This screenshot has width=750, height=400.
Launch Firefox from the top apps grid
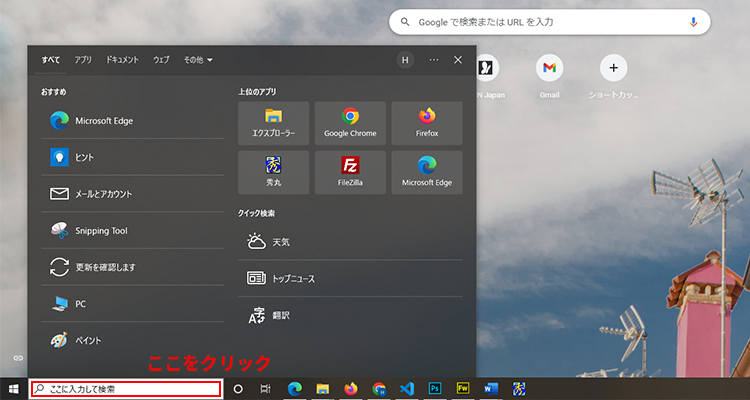click(427, 123)
